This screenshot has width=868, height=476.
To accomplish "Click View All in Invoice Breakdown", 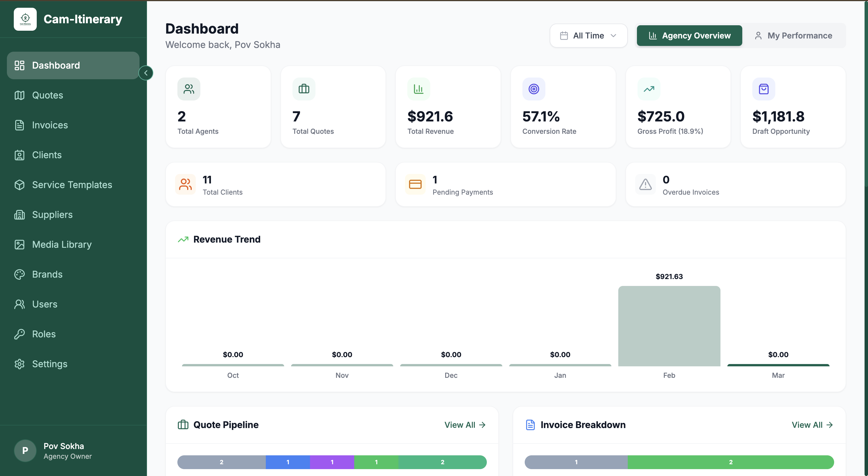I will point(812,425).
